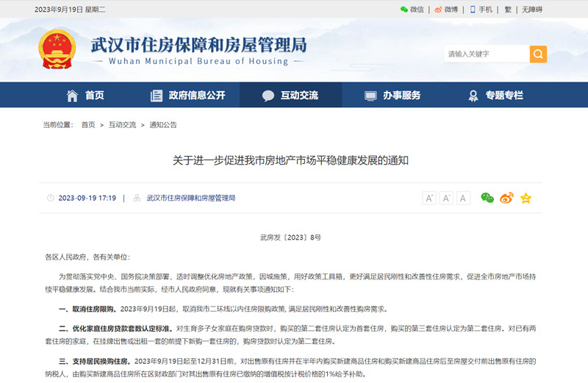Click the 通知公告 breadcrumb link
Image resolution: width=588 pixels, height=383 pixels.
(163, 125)
